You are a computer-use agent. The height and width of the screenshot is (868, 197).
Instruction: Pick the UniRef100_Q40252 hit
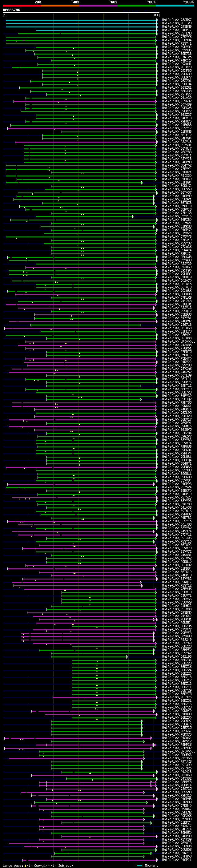(176, 372)
